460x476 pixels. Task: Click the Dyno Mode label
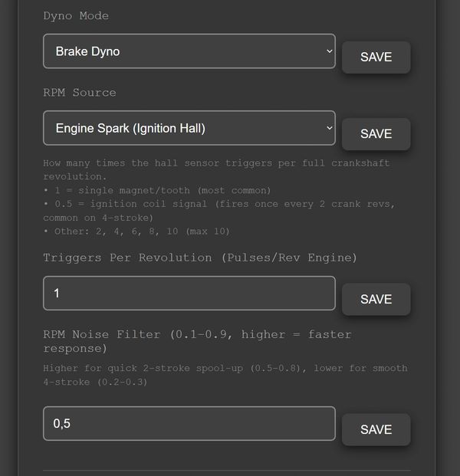[x=76, y=16]
